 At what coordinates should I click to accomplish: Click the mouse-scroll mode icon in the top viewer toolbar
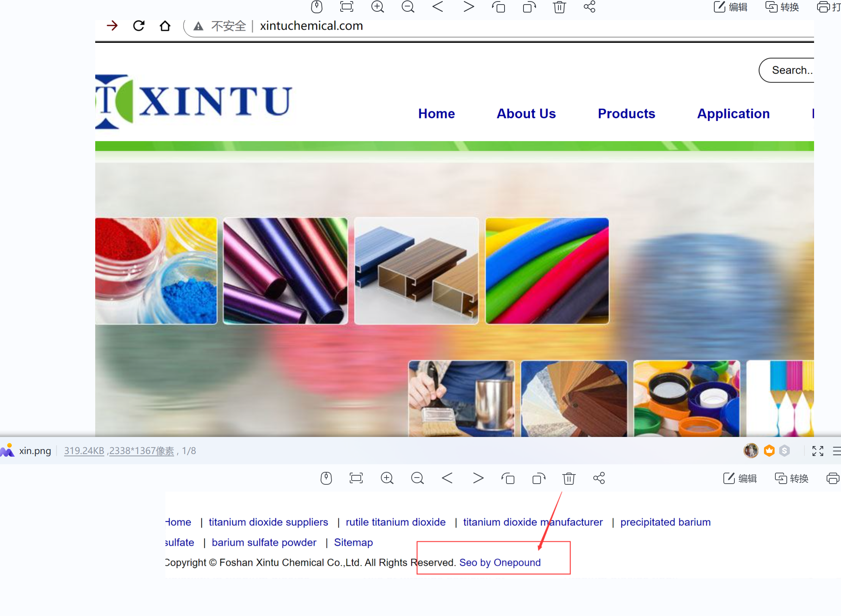coord(317,6)
